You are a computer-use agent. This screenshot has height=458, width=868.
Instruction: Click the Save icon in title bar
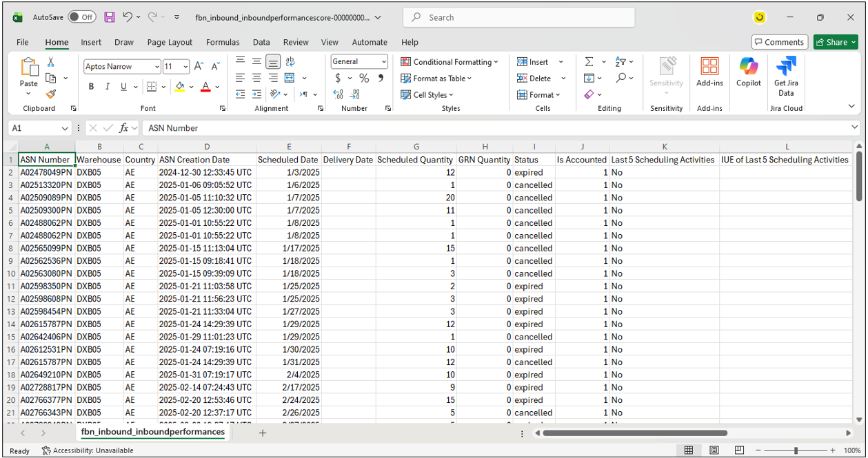(110, 17)
